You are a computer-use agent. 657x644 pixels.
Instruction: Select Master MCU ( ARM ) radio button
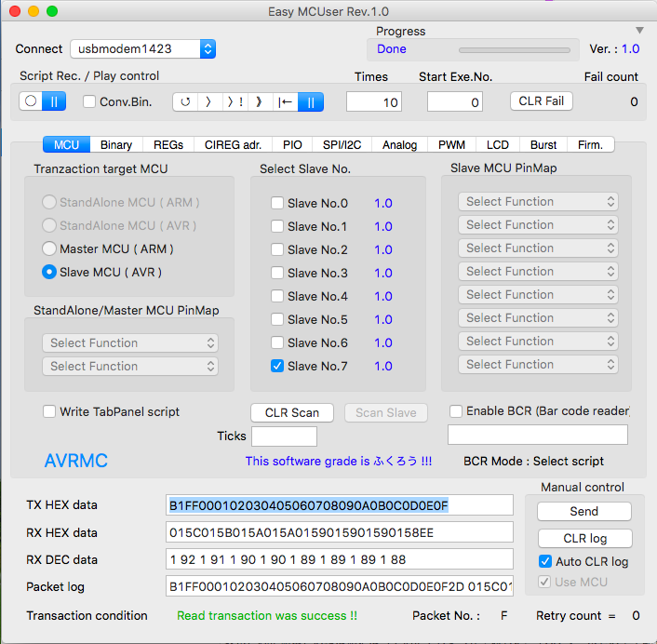49,248
